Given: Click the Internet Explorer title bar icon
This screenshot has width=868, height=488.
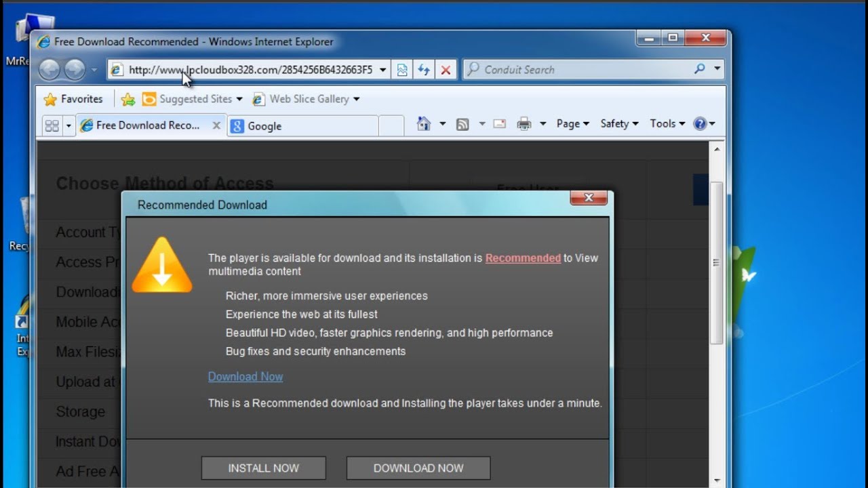Looking at the screenshot, I should (44, 41).
